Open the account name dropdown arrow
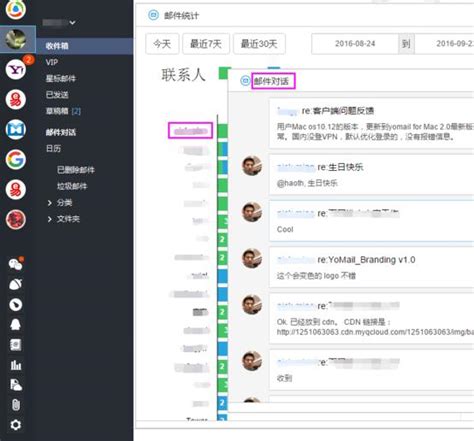The image size is (474, 441). point(72,23)
